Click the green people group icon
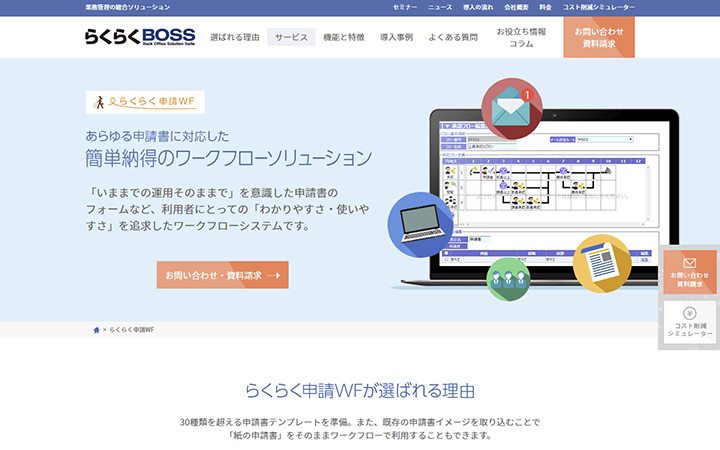 pyautogui.click(x=508, y=279)
